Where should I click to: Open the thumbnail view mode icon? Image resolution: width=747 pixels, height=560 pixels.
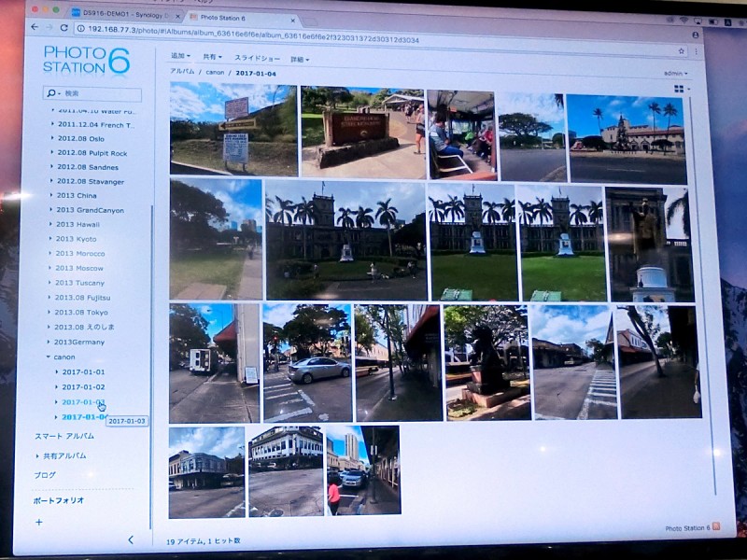pos(679,89)
